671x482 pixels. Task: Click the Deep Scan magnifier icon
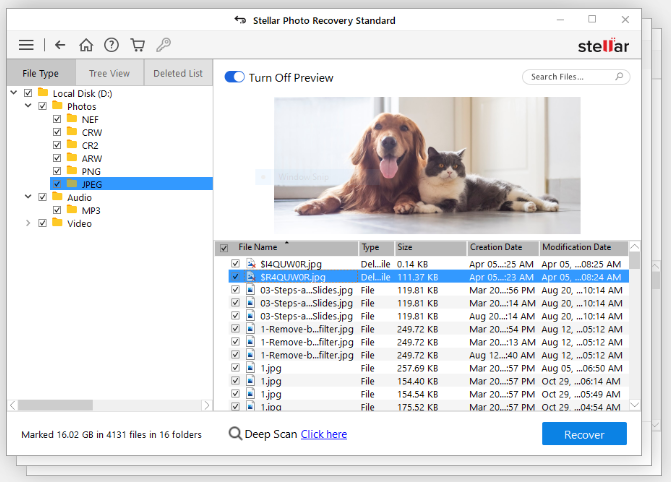click(235, 434)
